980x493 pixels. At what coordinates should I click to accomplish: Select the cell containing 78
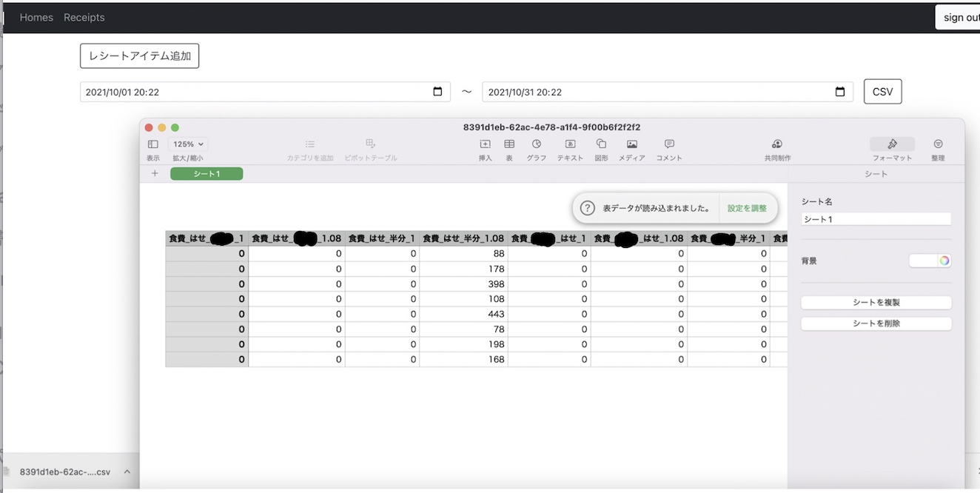tap(463, 329)
